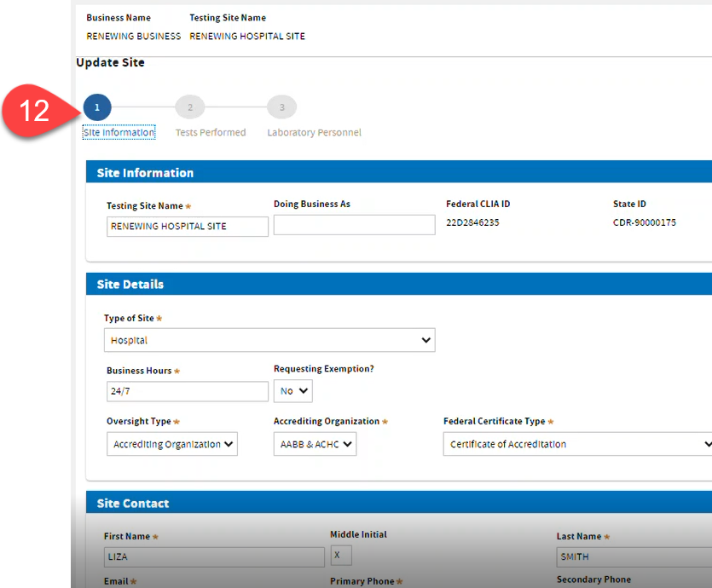
Task: Expand the Oversight Type dropdown
Action: 172,444
